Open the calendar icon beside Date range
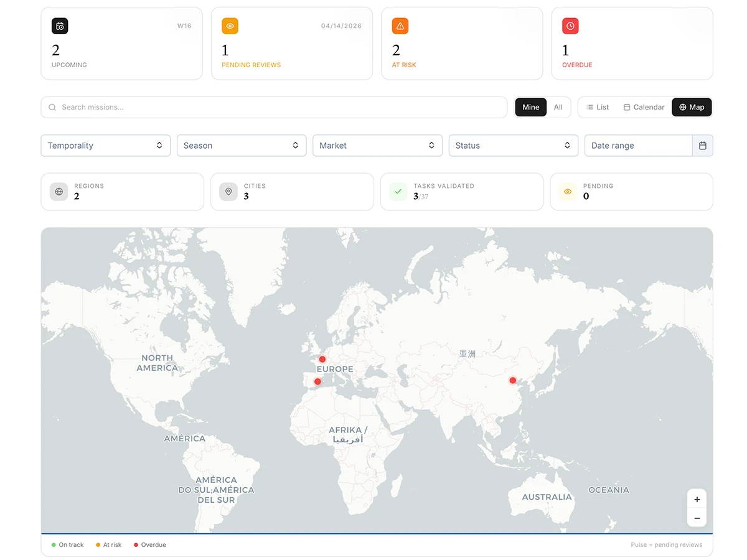The height and width of the screenshot is (560, 747). [703, 145]
